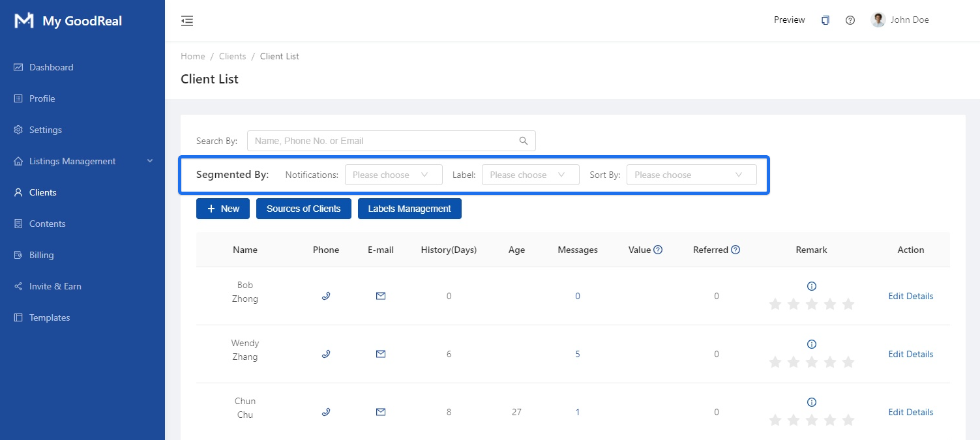Click the Value column help icon

point(658,250)
